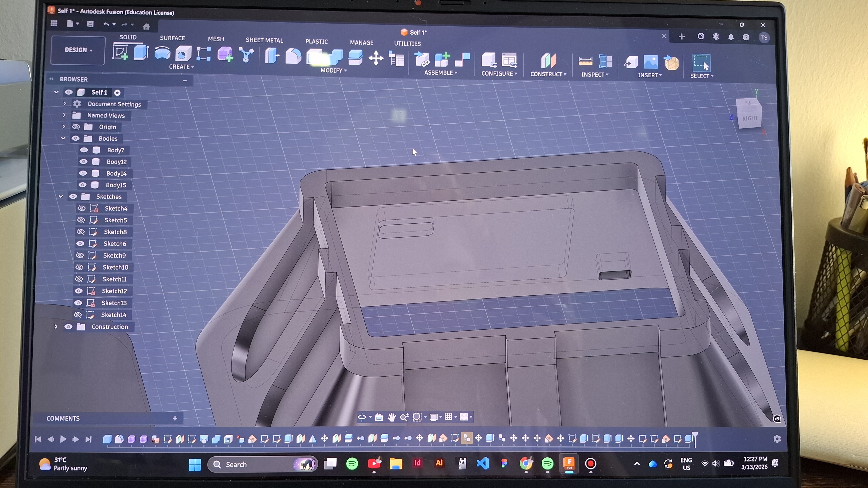This screenshot has height=488, width=868.
Task: Hide Body12 visibility eye
Action: (x=83, y=162)
